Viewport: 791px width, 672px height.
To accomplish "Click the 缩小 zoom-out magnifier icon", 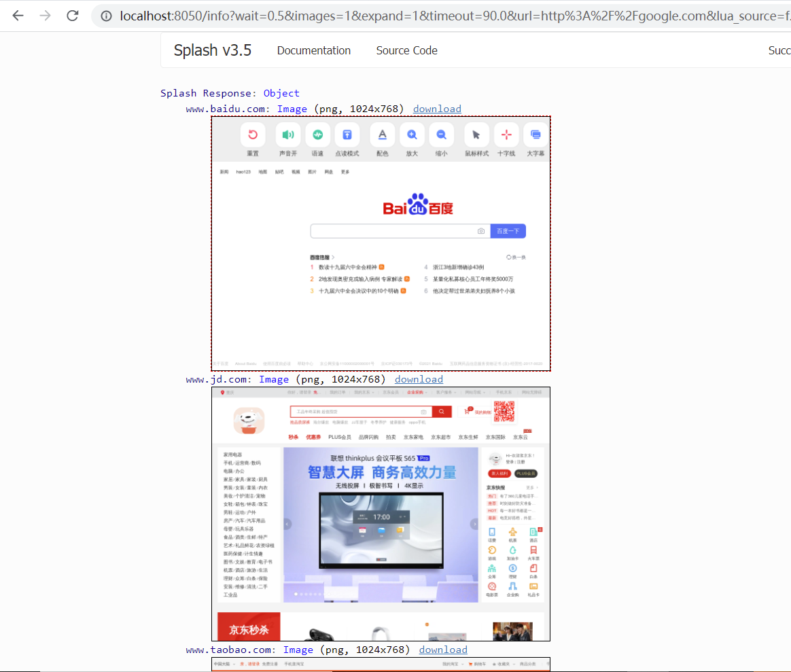I will [442, 135].
